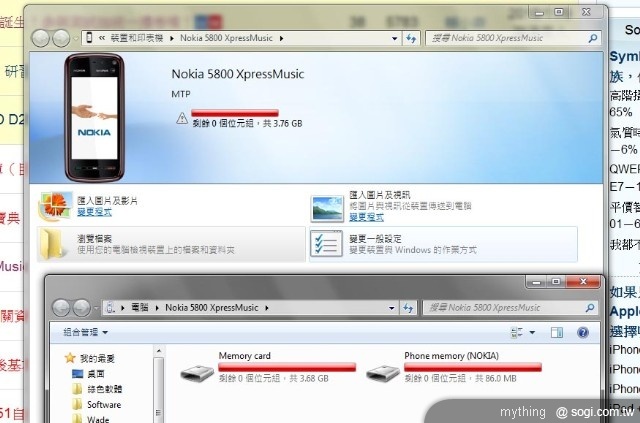Click device icon in front Explorer address bar
Image resolution: width=640 pixels, height=423 pixels.
(110, 307)
